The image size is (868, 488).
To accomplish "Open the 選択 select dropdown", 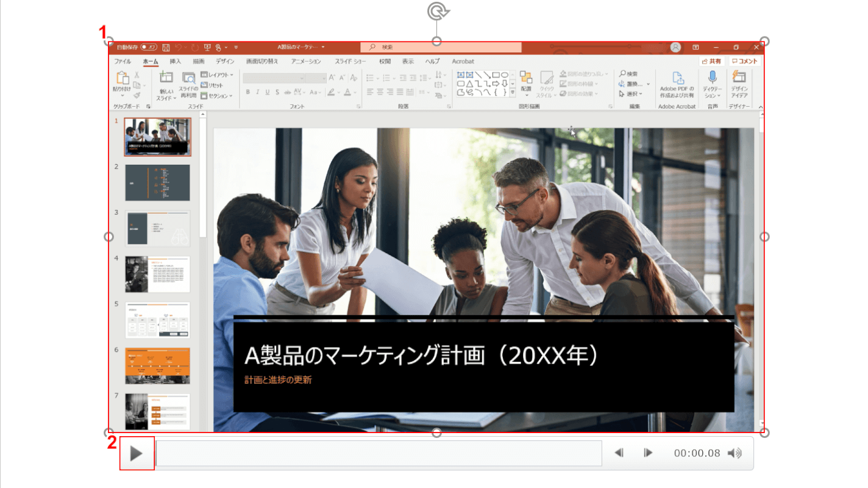I will click(x=630, y=94).
